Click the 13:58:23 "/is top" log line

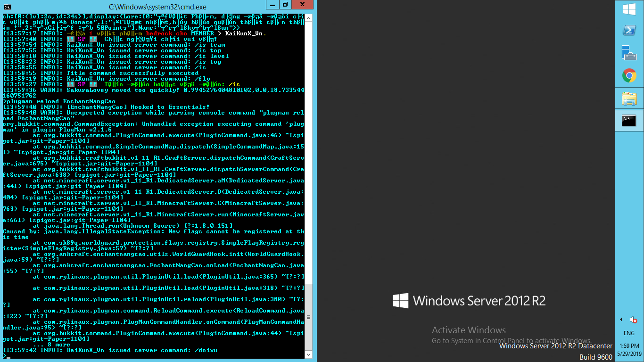[x=112, y=62]
